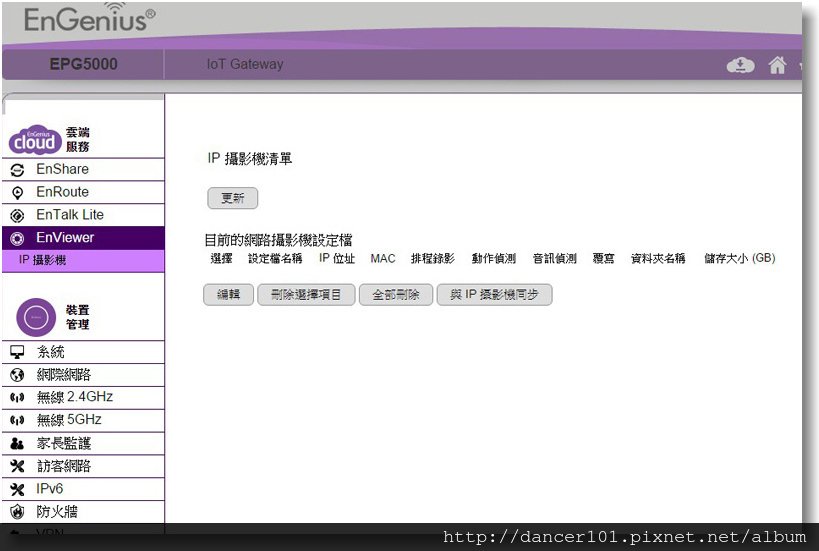The width and height of the screenshot is (819, 551).
Task: Click the 音訊偵測 column header
Action: click(x=554, y=259)
